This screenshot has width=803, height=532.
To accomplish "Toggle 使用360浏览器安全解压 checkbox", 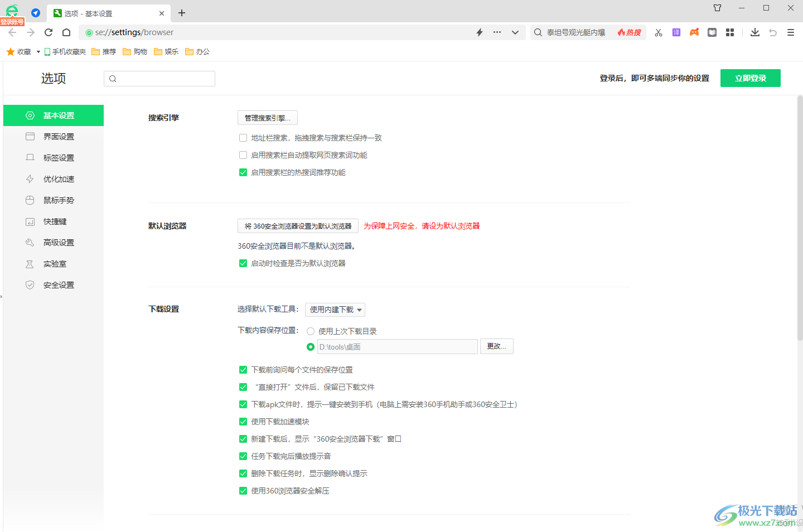I will pos(243,491).
